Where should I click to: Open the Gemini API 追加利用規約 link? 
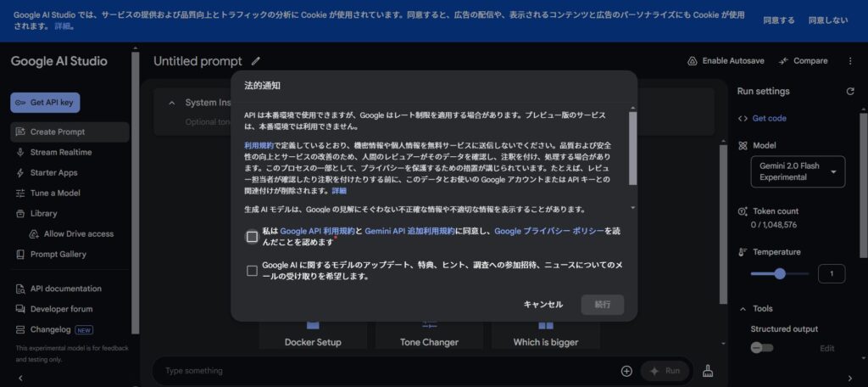click(x=409, y=231)
